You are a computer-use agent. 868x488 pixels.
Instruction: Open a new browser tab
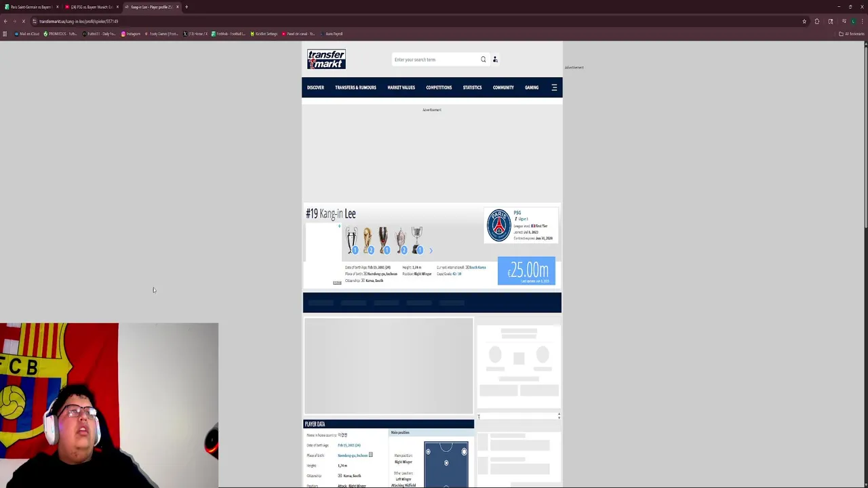[186, 7]
